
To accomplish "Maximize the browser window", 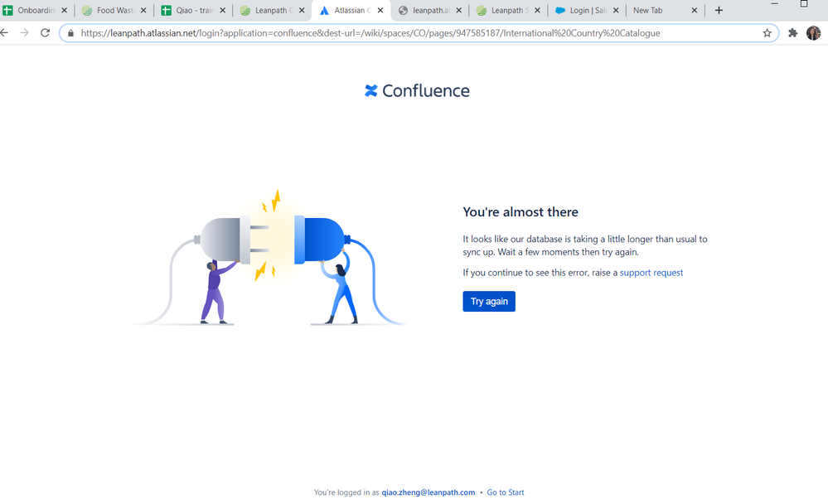I will [x=804, y=3].
